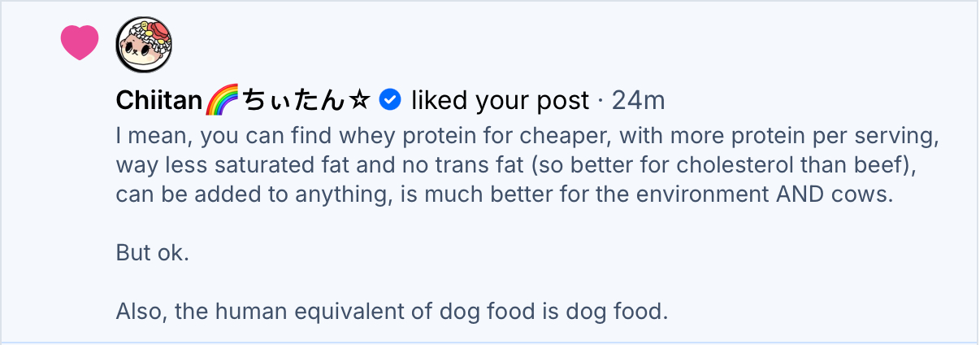Open Chiitan's profile avatar
This screenshot has height=345, width=980.
tap(145, 44)
